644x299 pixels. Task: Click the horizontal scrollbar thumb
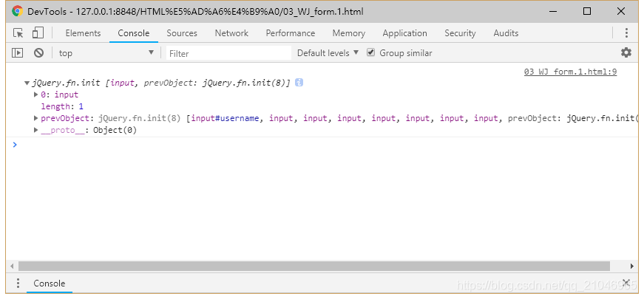pos(314,267)
